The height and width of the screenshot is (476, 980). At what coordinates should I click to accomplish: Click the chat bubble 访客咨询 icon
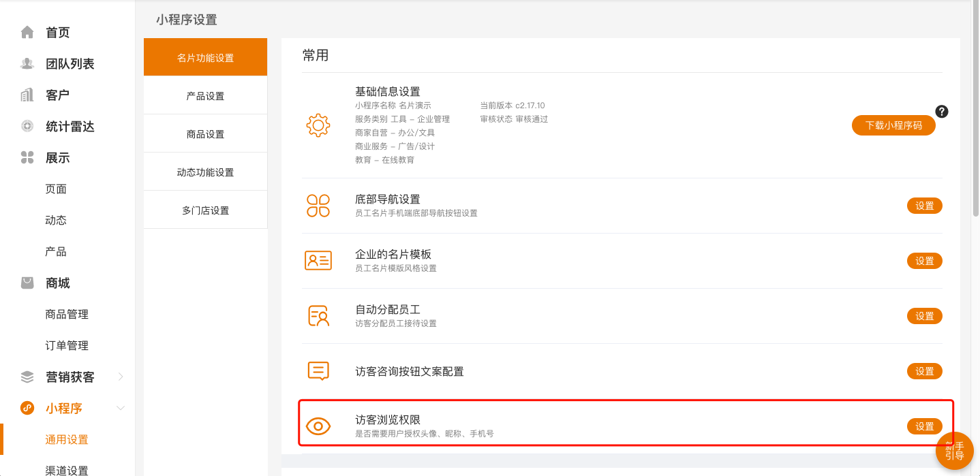coord(318,371)
